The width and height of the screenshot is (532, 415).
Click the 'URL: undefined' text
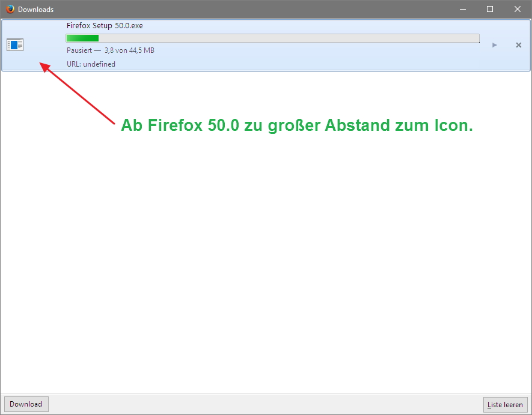coord(91,64)
